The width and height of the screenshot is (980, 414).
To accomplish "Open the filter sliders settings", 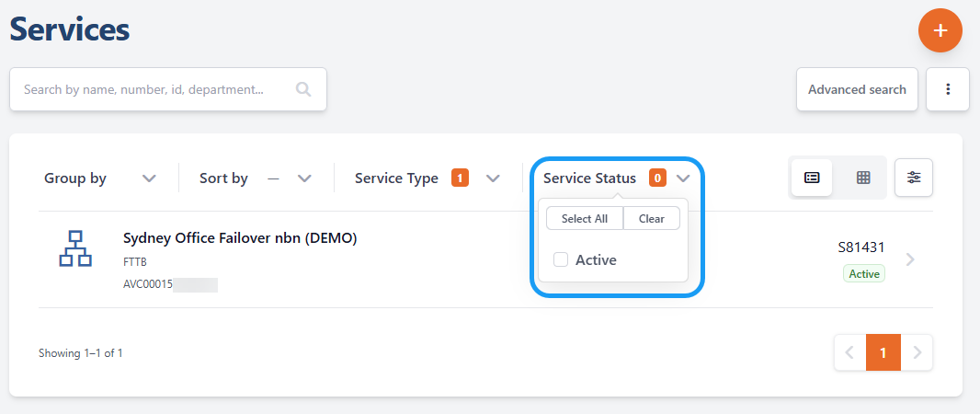I will pos(914,178).
